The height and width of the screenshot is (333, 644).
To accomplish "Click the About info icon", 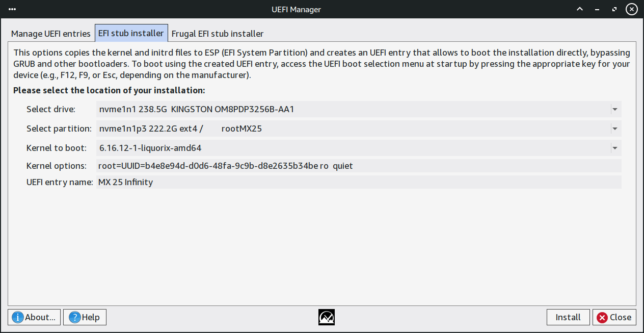I will [18, 317].
